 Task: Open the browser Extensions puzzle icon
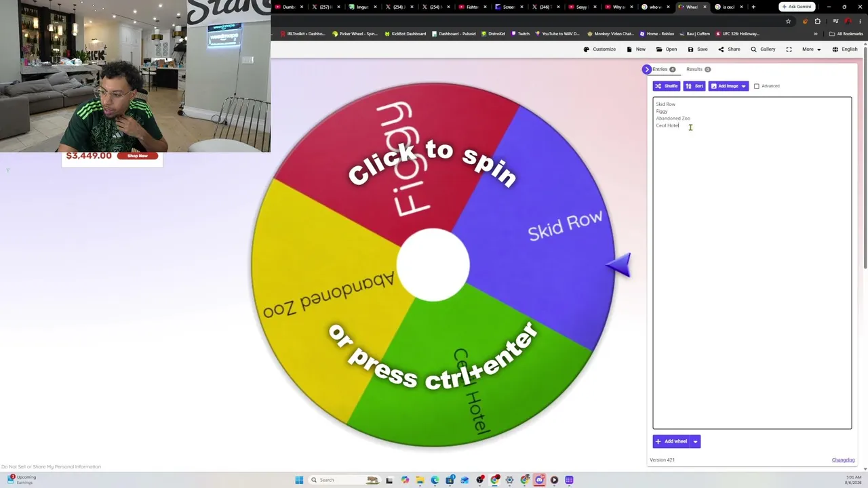[817, 21]
